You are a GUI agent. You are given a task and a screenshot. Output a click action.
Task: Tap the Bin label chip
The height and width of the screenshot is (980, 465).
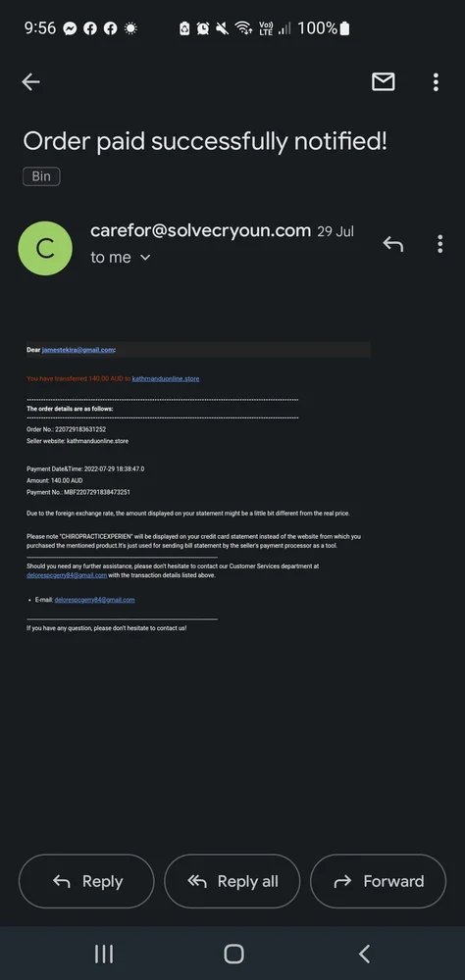point(41,176)
